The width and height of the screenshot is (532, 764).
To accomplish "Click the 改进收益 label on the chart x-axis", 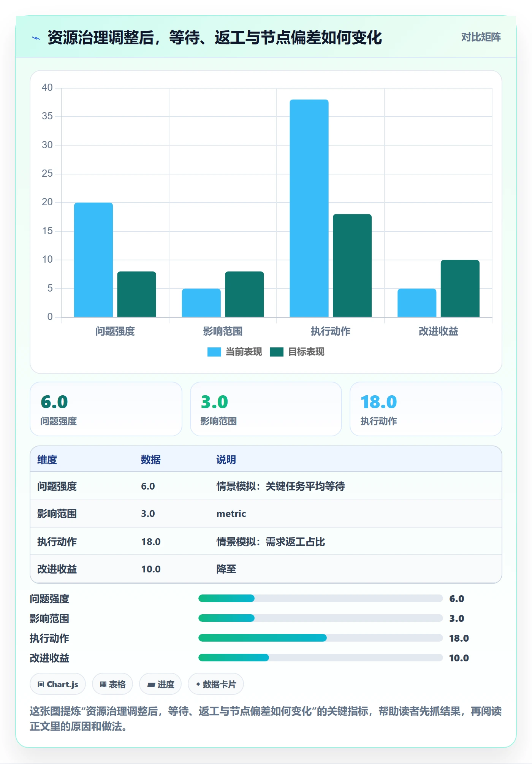I will [x=439, y=331].
